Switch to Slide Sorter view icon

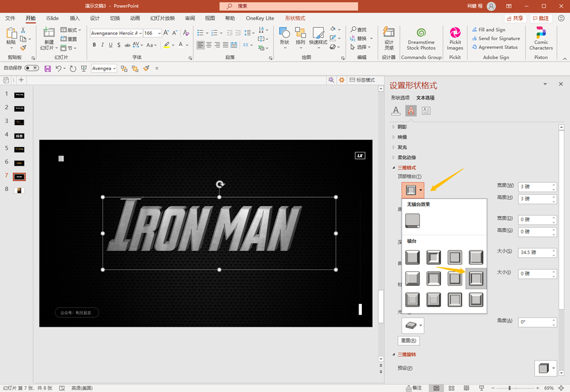[x=452, y=388]
